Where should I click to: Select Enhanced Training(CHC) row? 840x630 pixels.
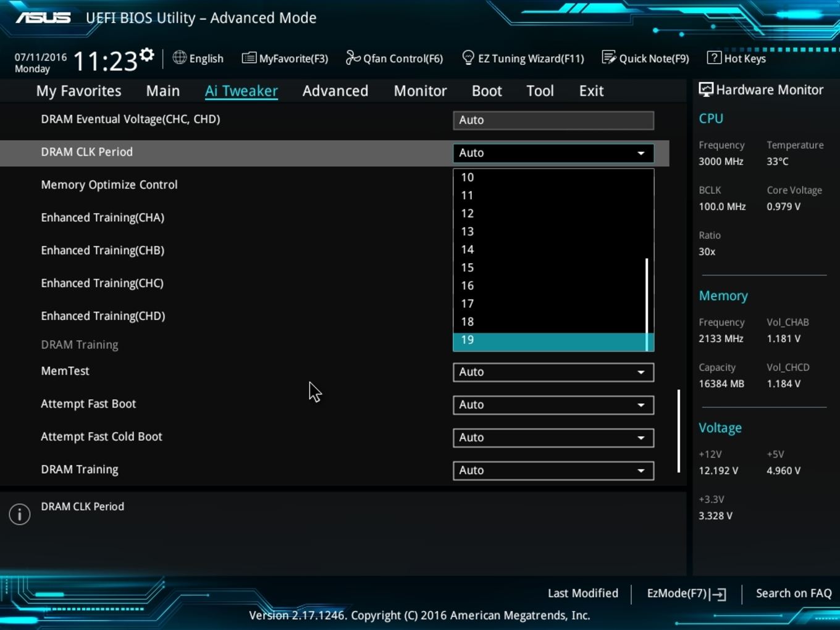coord(103,283)
